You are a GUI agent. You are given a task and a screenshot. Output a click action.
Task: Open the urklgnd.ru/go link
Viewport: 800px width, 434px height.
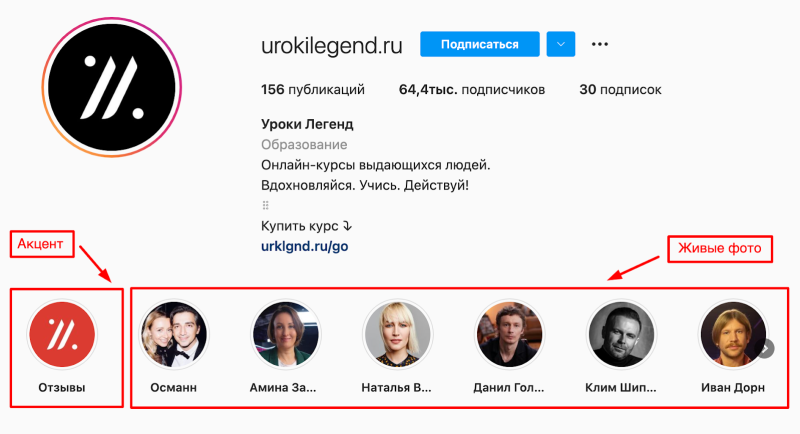click(x=305, y=246)
